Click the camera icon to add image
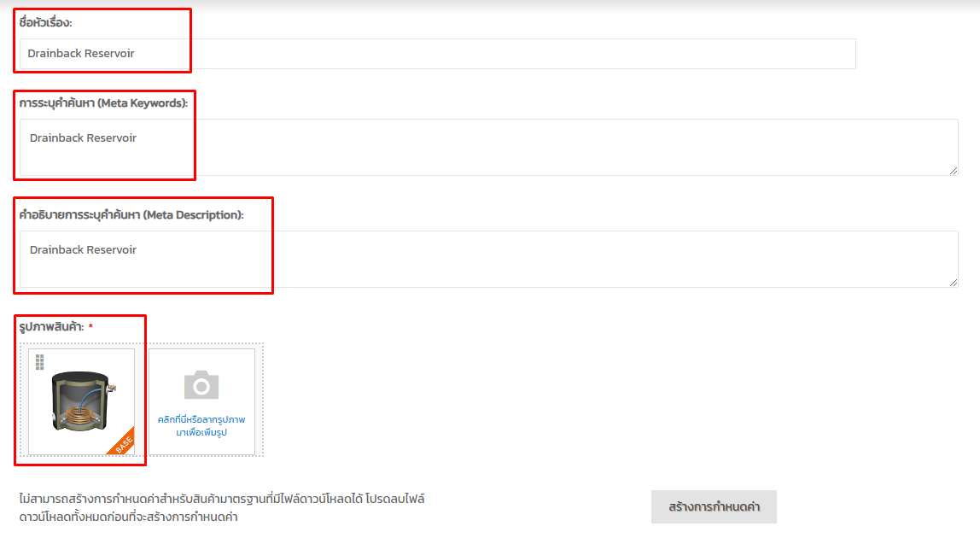Image resolution: width=980 pixels, height=544 pixels. coord(201,386)
